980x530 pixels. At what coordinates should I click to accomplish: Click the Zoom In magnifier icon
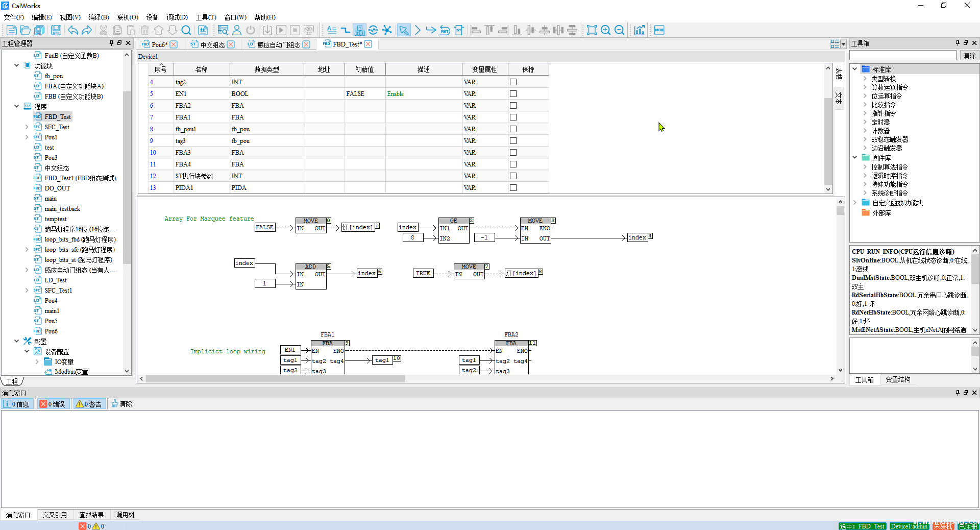pyautogui.click(x=605, y=30)
